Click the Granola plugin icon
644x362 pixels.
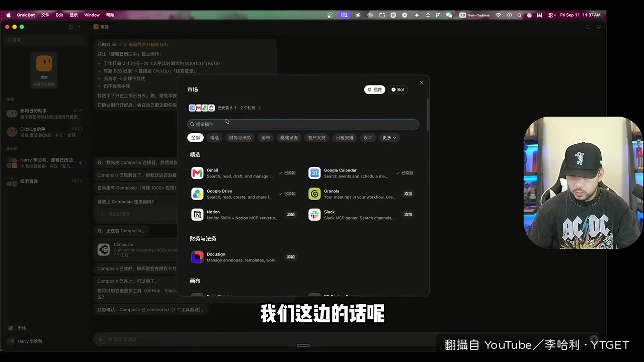coord(314,194)
